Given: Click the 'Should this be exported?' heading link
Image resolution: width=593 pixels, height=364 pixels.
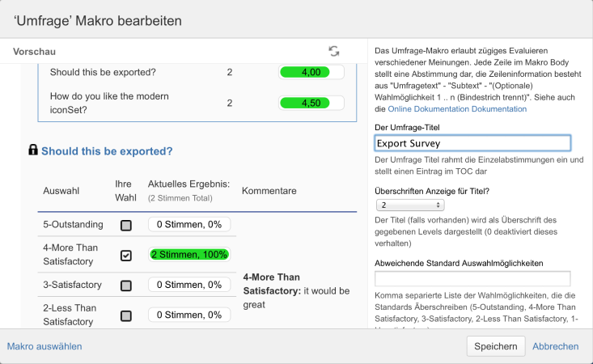Looking at the screenshot, I should click(107, 150).
